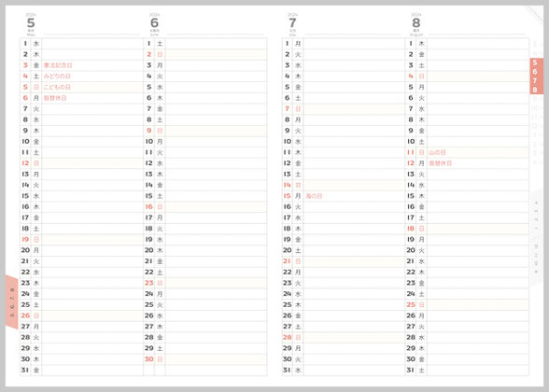Click the large June month number 6 header
The width and height of the screenshot is (549, 392).
tap(154, 23)
